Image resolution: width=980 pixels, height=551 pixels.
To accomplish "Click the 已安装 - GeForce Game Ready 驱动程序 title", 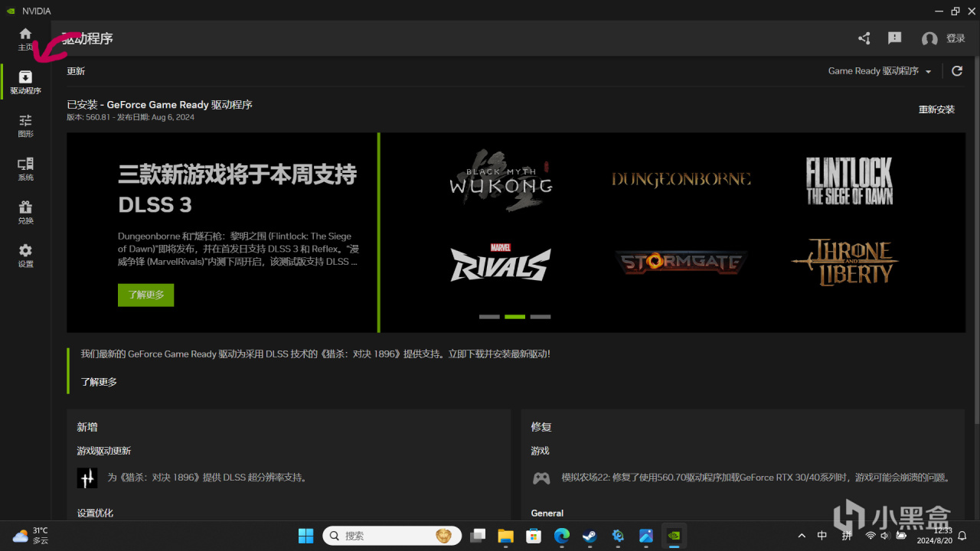I will tap(159, 104).
